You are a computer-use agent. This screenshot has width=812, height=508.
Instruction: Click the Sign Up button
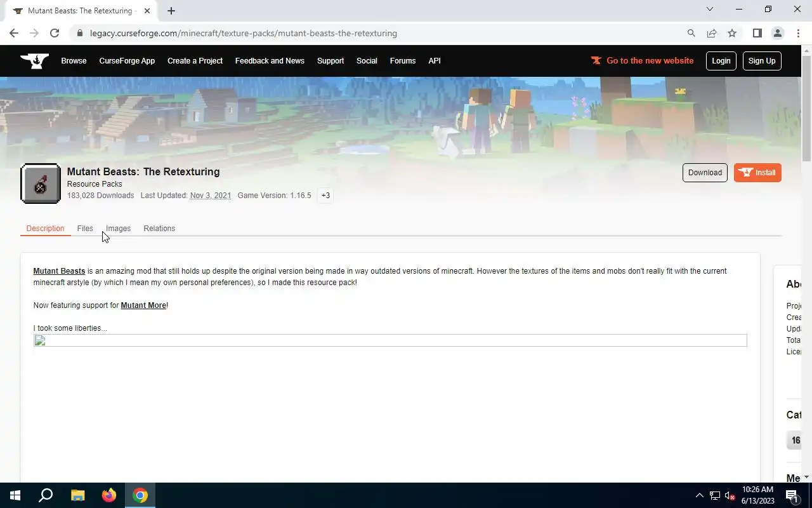point(762,61)
